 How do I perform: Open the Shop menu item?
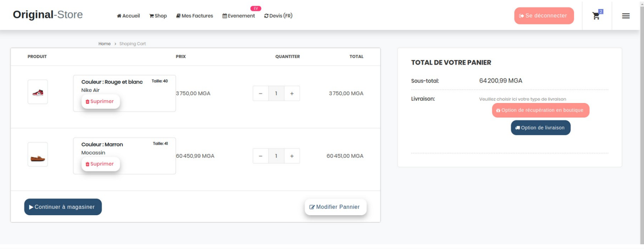point(158,16)
